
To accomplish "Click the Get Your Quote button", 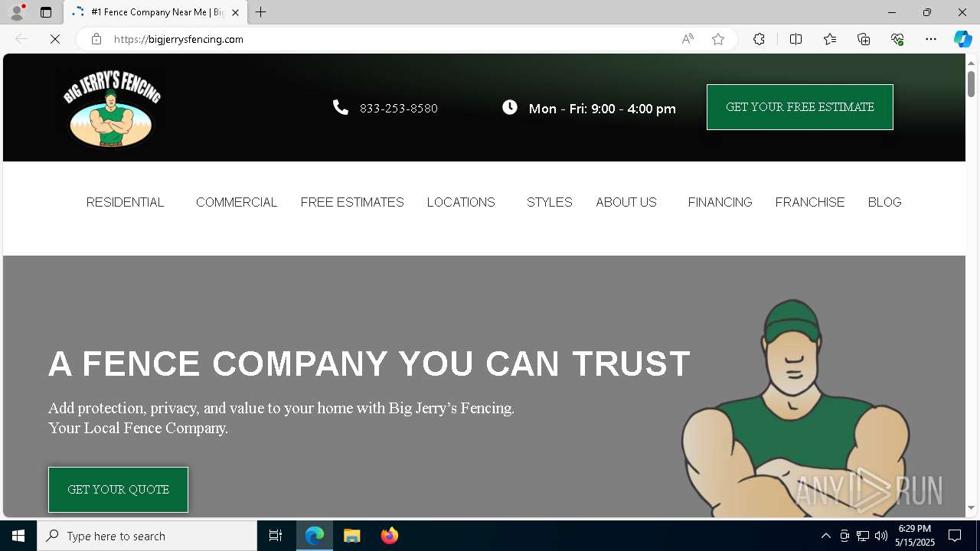I will pos(118,490).
